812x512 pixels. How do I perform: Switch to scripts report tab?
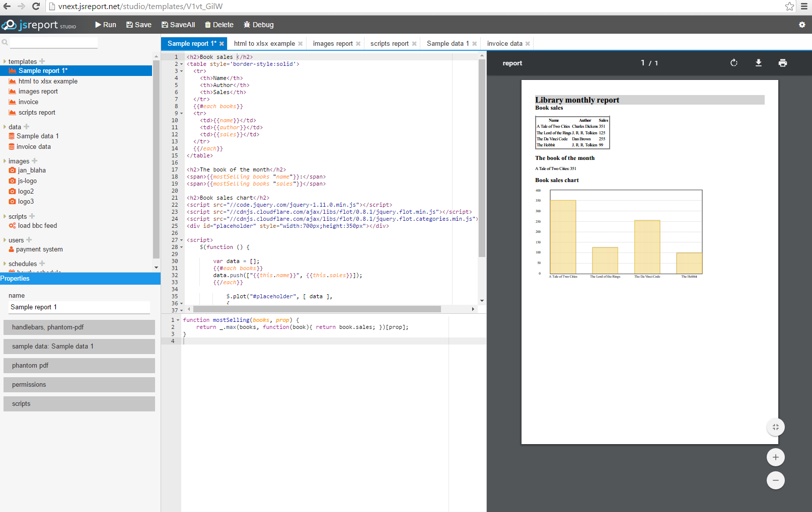pyautogui.click(x=389, y=44)
